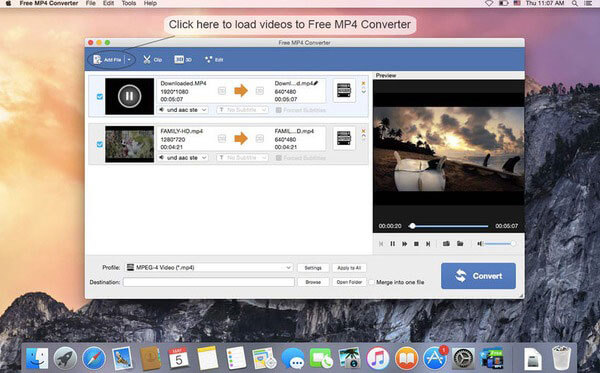Open Finder from the Dock
The image size is (600, 373).
pyautogui.click(x=37, y=358)
